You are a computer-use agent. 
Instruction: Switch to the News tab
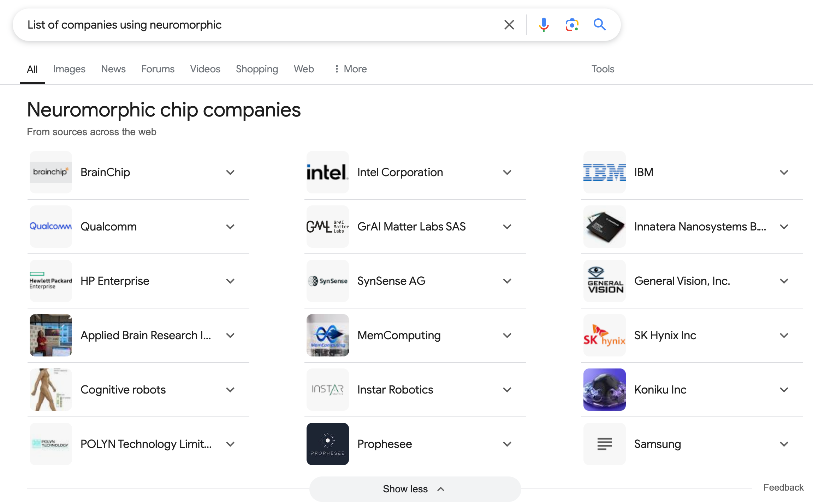113,69
